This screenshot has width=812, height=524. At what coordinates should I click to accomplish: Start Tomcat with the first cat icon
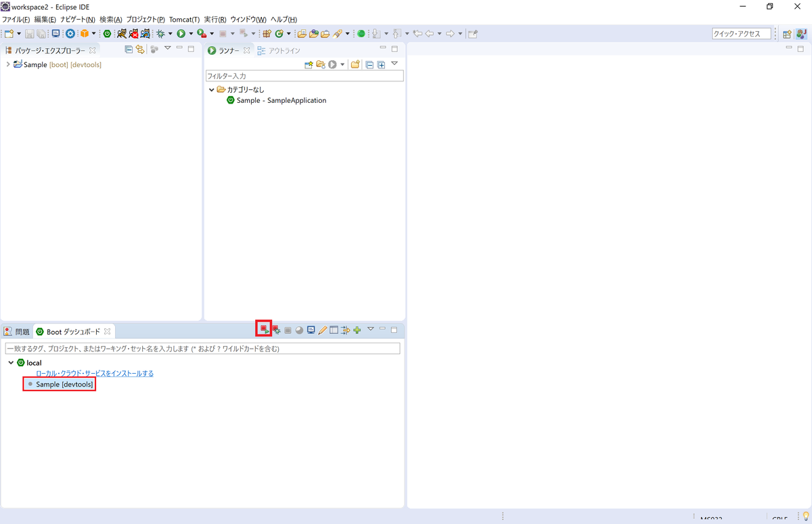coord(122,33)
